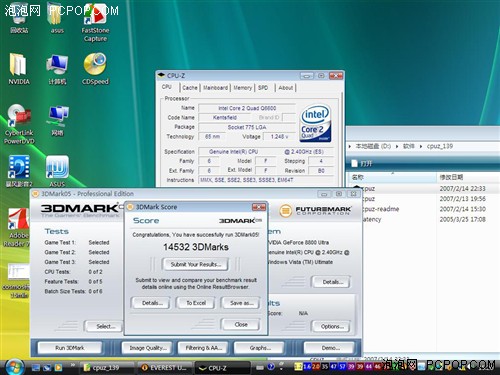Switch to CPU-Z taskbar button
The width and height of the screenshot is (500, 375).
click(x=222, y=368)
